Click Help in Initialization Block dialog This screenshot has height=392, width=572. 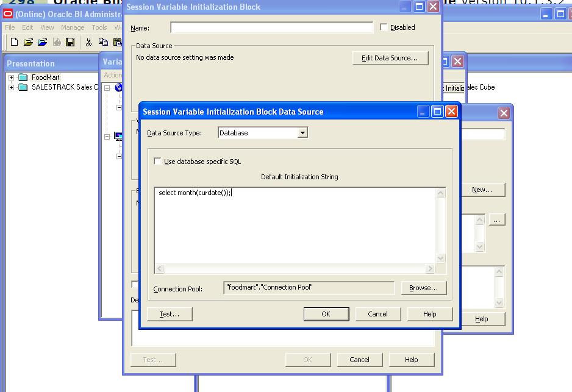pos(412,360)
